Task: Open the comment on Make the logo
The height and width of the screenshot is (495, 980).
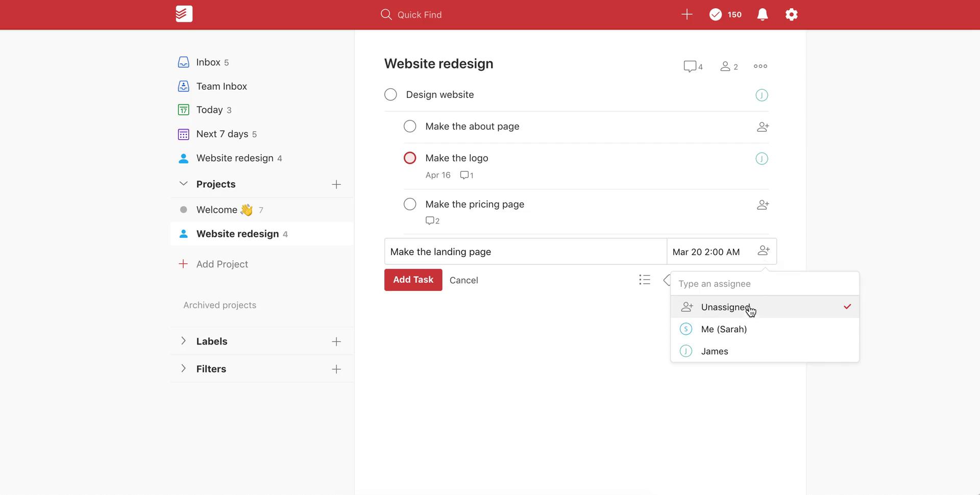Action: pyautogui.click(x=467, y=175)
